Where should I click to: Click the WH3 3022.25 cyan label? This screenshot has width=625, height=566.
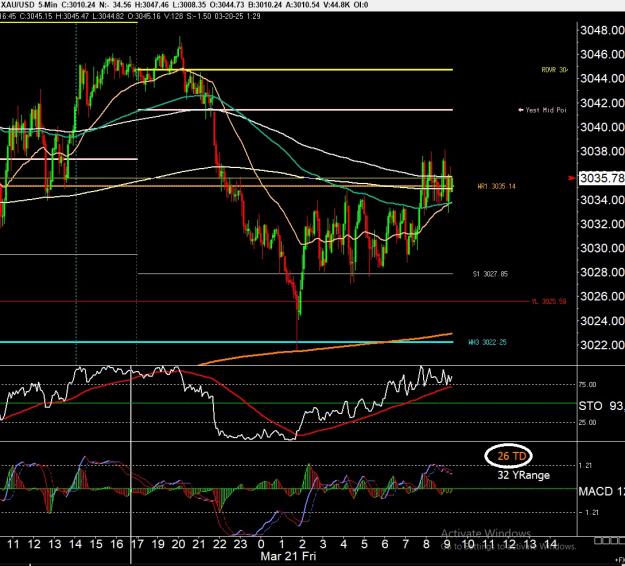(x=487, y=342)
